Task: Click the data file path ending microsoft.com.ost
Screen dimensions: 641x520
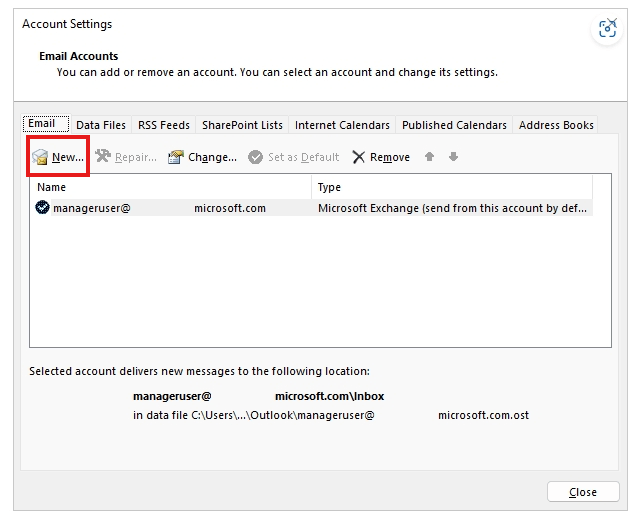Action: pyautogui.click(x=331, y=415)
